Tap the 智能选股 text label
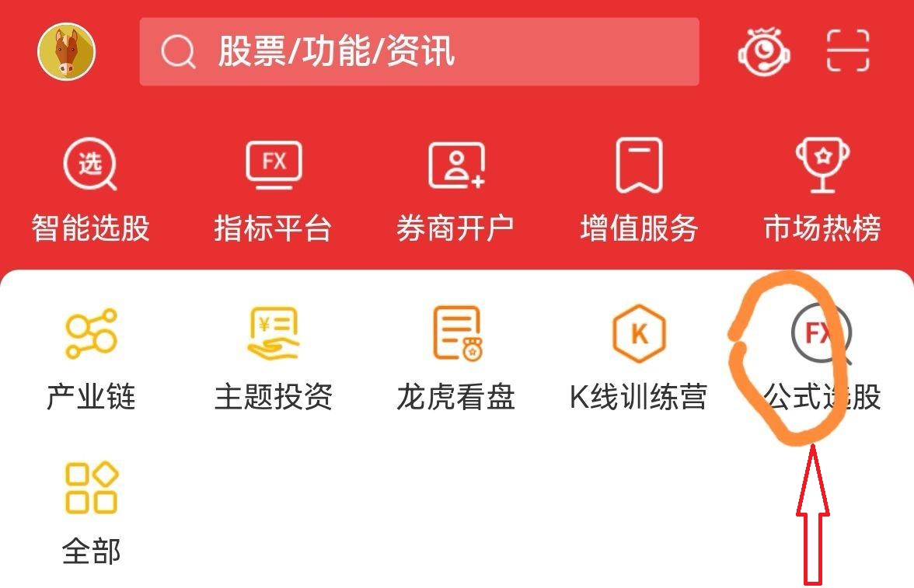This screenshot has height=588, width=914. pyautogui.click(x=91, y=228)
